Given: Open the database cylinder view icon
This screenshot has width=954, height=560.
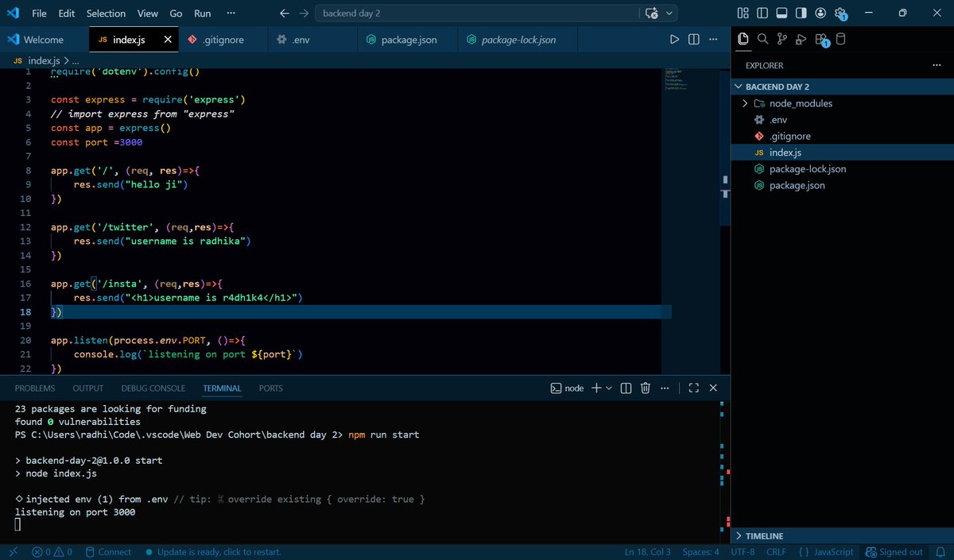Looking at the screenshot, I should [841, 39].
